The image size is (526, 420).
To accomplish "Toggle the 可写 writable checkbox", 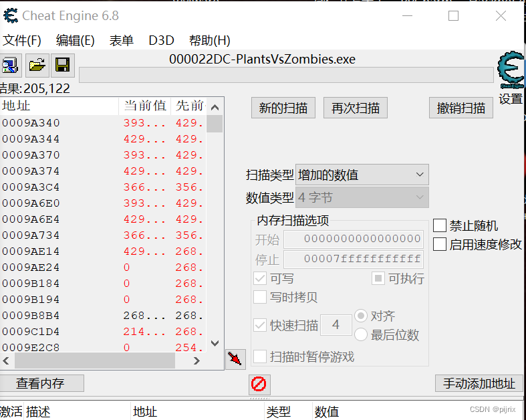I will tap(260, 279).
